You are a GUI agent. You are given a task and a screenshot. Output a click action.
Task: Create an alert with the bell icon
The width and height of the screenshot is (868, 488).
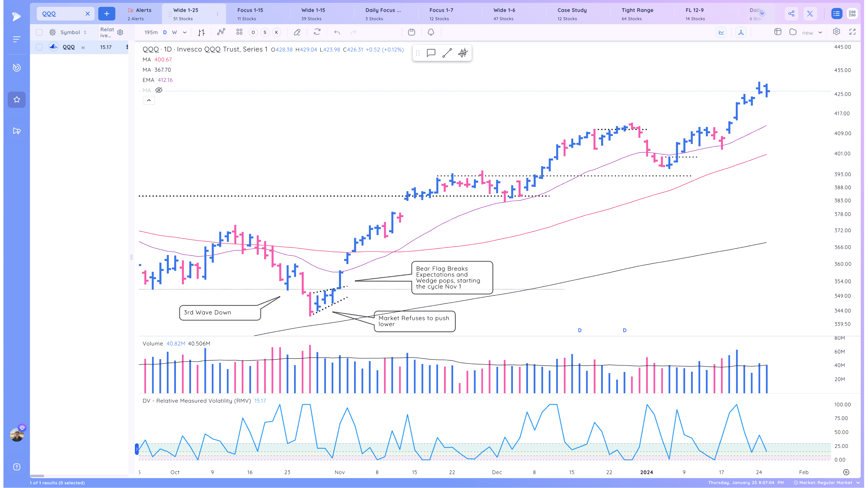tap(431, 32)
